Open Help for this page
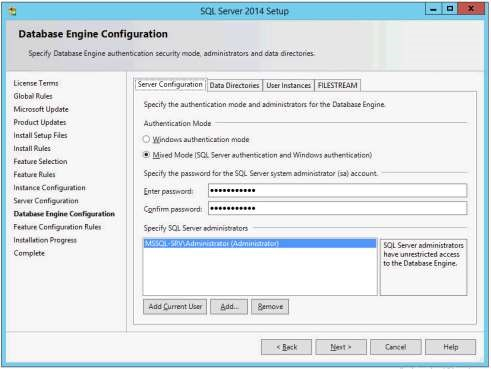This screenshot has height=369, width=491. point(451,347)
